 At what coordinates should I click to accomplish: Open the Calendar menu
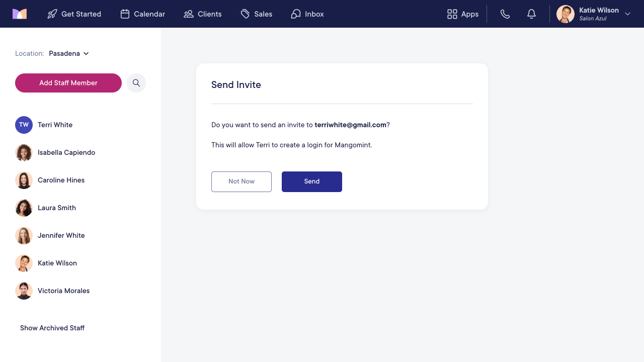click(143, 14)
